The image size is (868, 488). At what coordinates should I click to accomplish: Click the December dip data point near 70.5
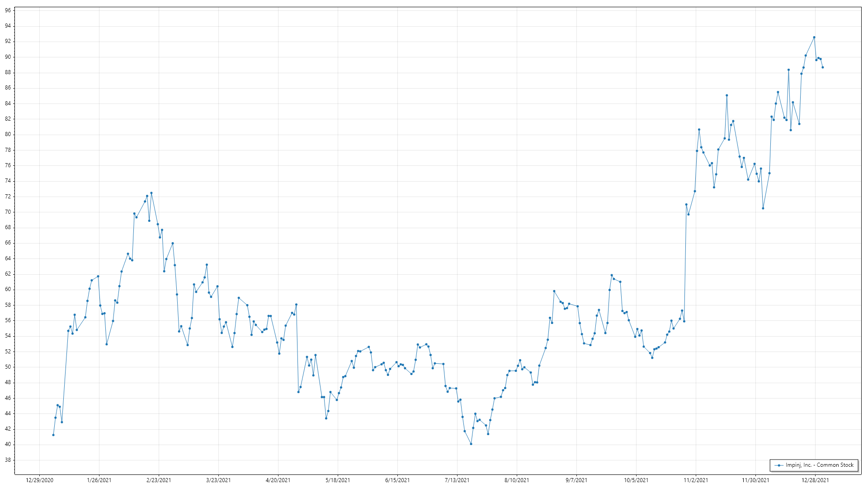[763, 208]
